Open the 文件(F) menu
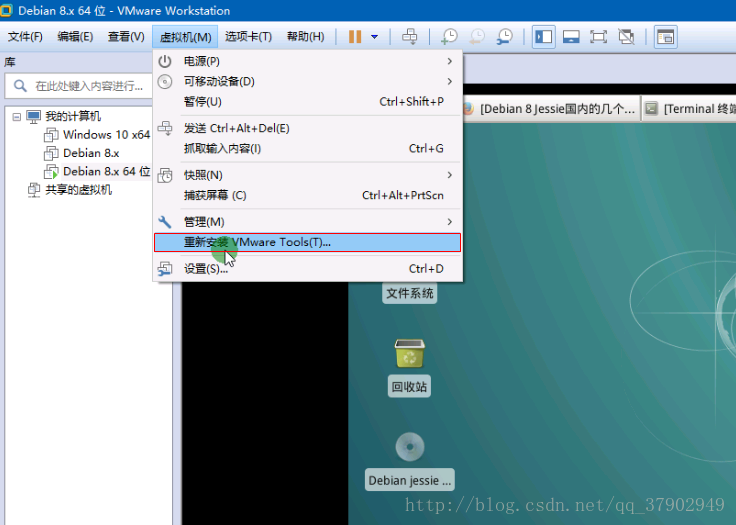 pos(25,37)
